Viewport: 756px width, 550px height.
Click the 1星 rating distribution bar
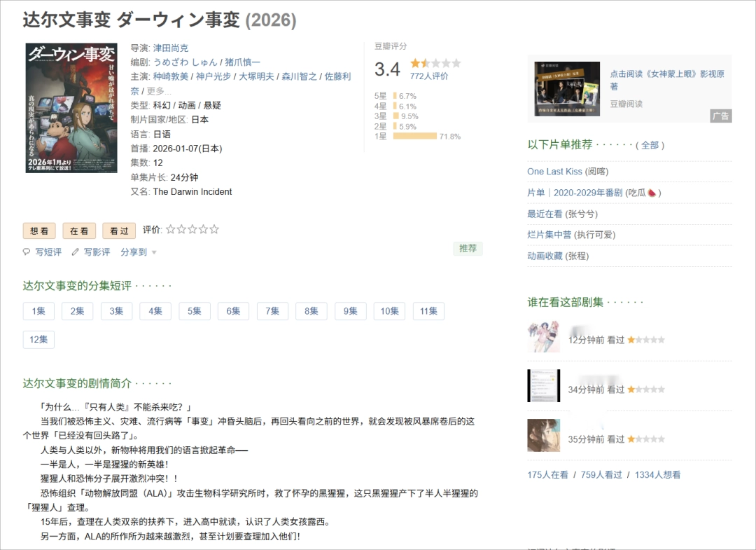(414, 137)
